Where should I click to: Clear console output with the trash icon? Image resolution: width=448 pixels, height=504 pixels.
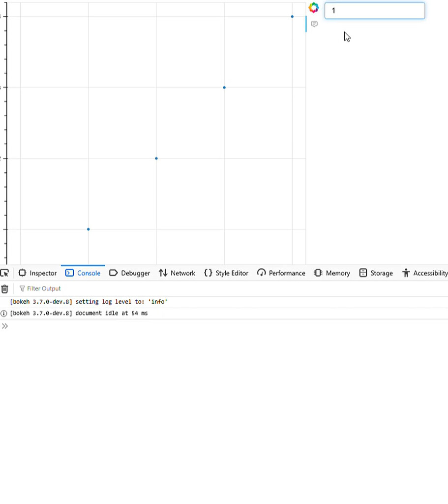click(4, 289)
